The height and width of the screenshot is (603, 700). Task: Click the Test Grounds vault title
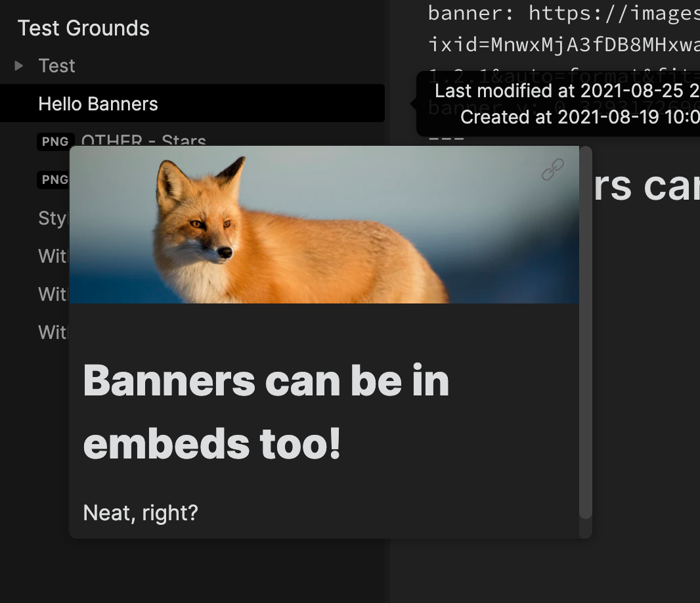[x=83, y=28]
